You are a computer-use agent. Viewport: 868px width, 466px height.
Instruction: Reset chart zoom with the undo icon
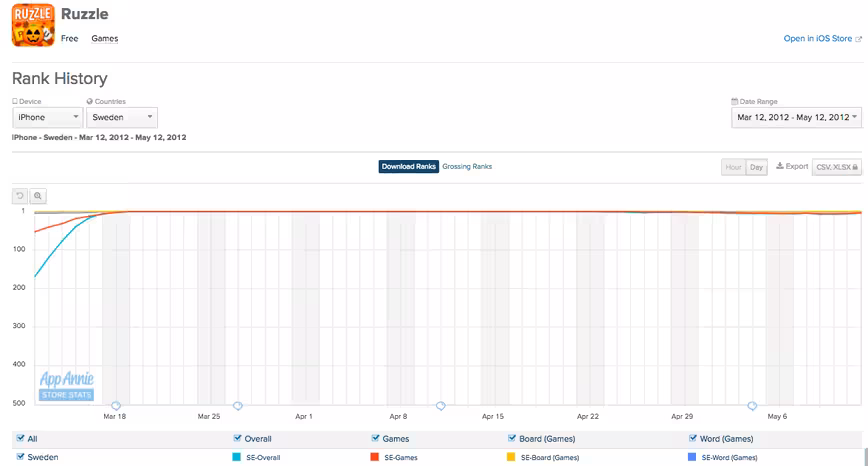[x=20, y=196]
